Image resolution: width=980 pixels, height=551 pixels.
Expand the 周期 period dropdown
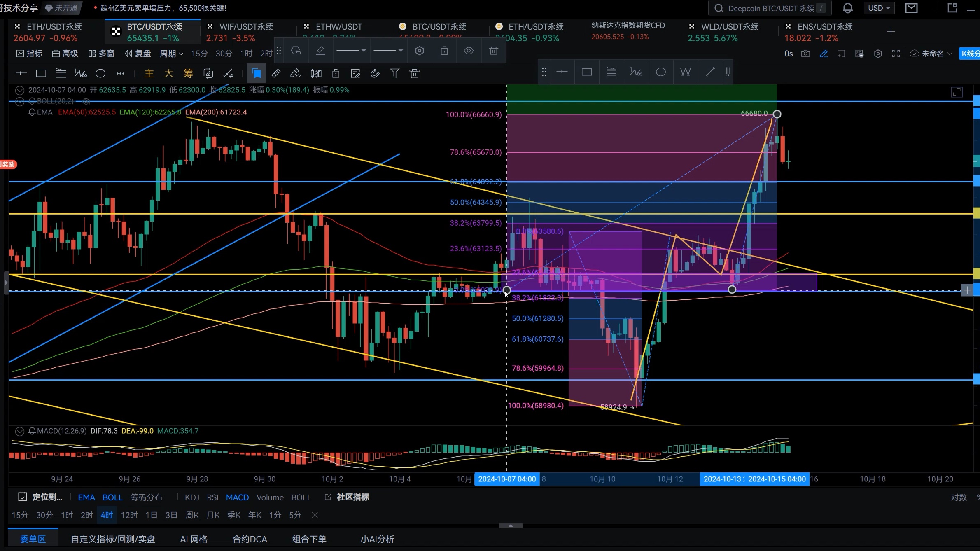coord(171,54)
